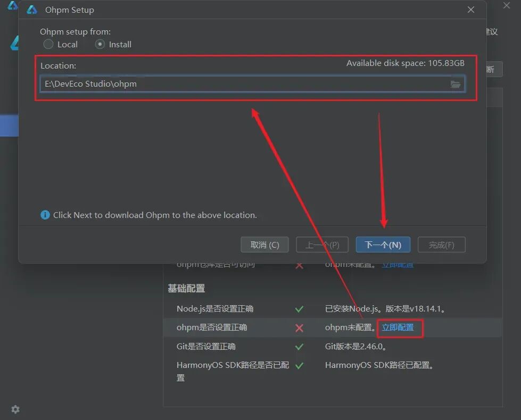Click green check for HarmonyOS SDK row
The image size is (521, 420).
click(x=299, y=366)
